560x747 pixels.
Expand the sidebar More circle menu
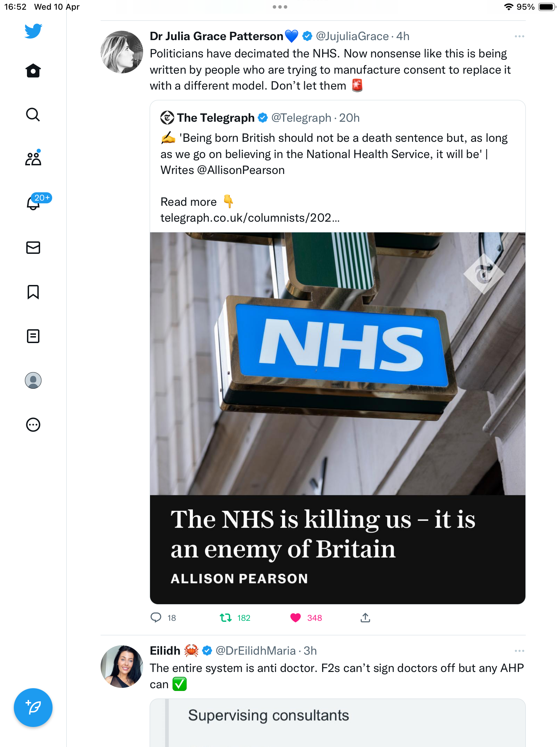click(33, 425)
